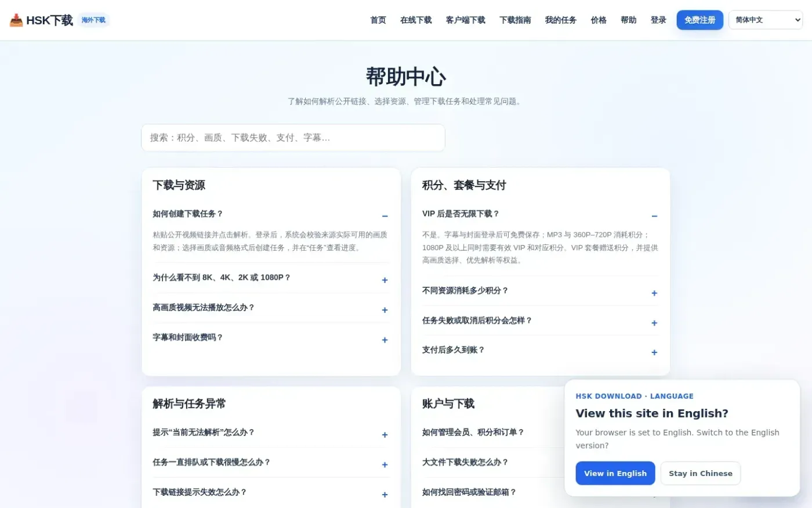The width and height of the screenshot is (812, 508).
Task: Expand the 字幕和封面收费吗 question
Action: (271, 338)
